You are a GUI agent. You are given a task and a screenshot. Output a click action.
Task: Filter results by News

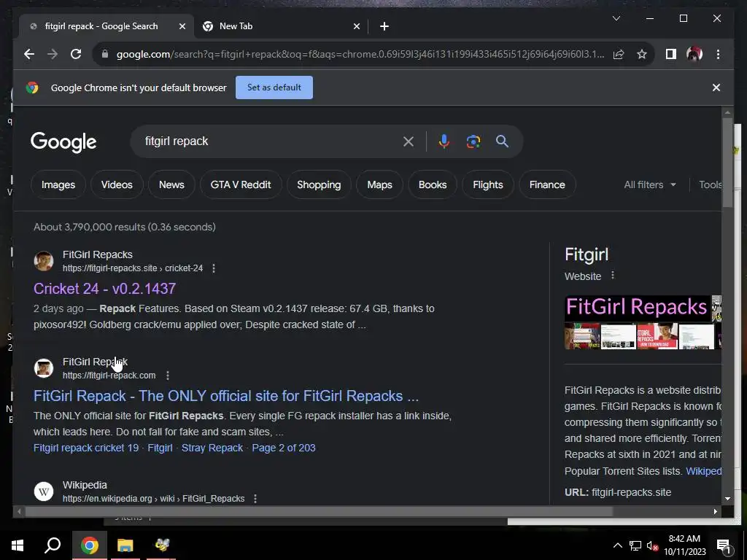(171, 184)
